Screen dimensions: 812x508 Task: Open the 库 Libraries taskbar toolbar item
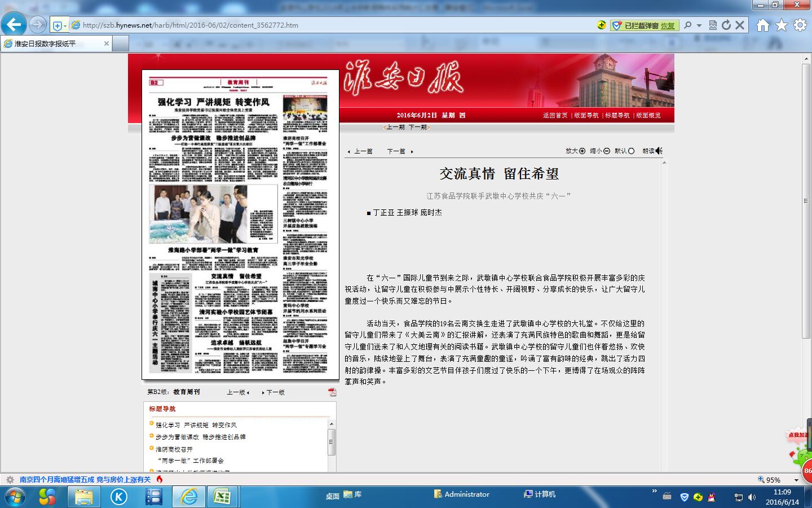coord(353,494)
